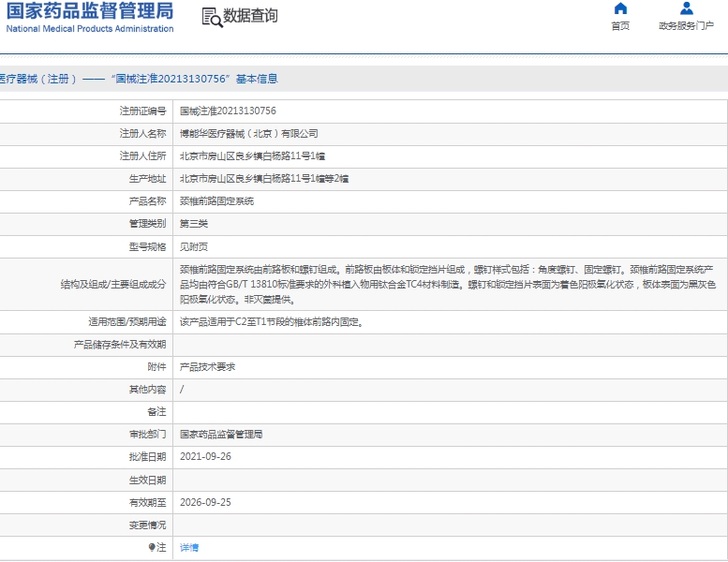The image size is (728, 562).
Task: Click the slash value in 其他内容 row
Action: click(182, 390)
